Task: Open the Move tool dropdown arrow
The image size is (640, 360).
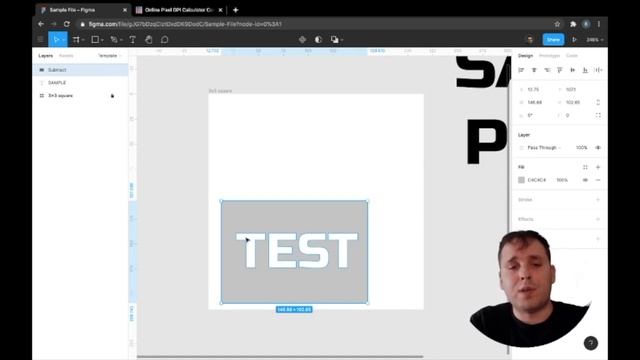Action: [64, 40]
